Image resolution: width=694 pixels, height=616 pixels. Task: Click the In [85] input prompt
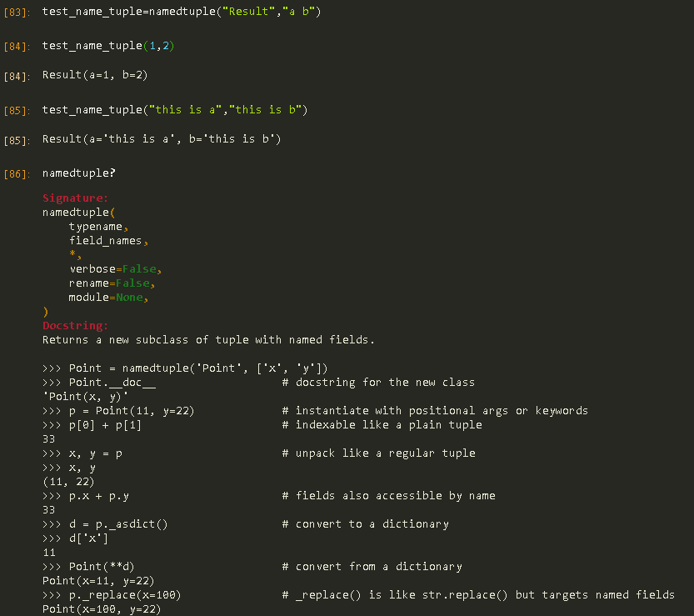17,111
